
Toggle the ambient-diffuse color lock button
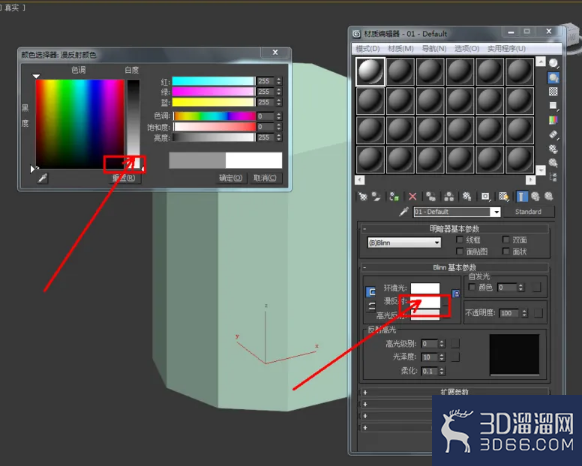pyautogui.click(x=370, y=292)
